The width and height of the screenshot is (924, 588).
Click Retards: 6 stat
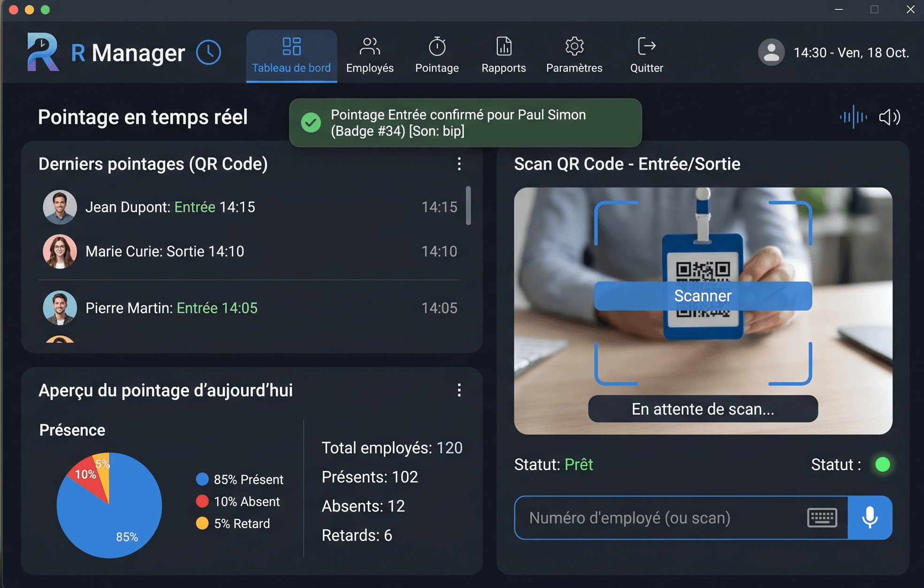pyautogui.click(x=357, y=535)
